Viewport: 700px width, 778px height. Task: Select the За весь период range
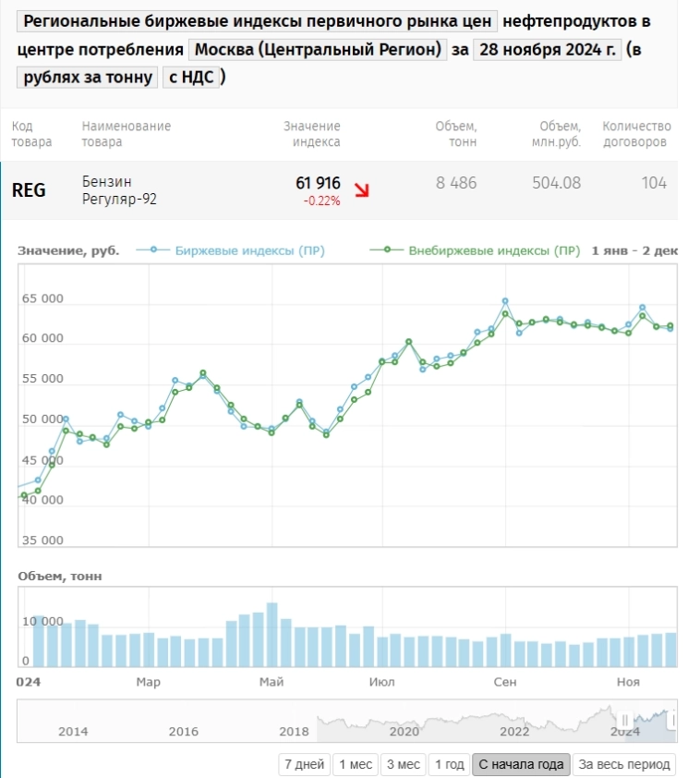[623, 765]
